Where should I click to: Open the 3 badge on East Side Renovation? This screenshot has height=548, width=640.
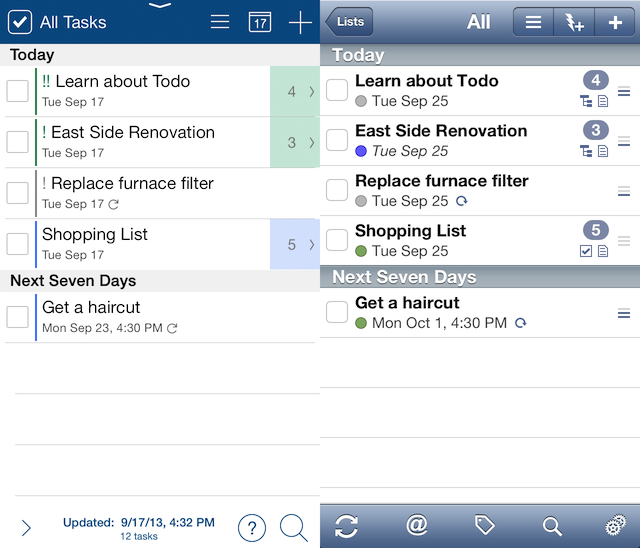pyautogui.click(x=596, y=130)
